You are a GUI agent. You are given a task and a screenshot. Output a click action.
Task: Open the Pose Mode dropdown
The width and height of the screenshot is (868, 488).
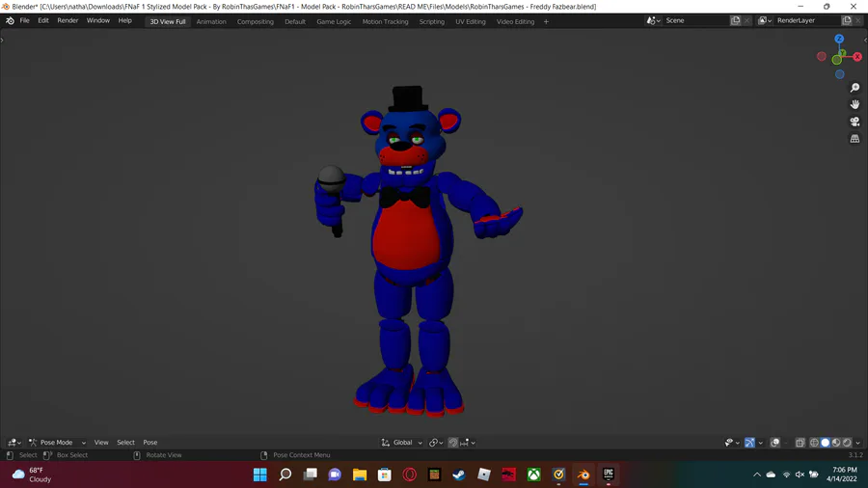click(58, 443)
